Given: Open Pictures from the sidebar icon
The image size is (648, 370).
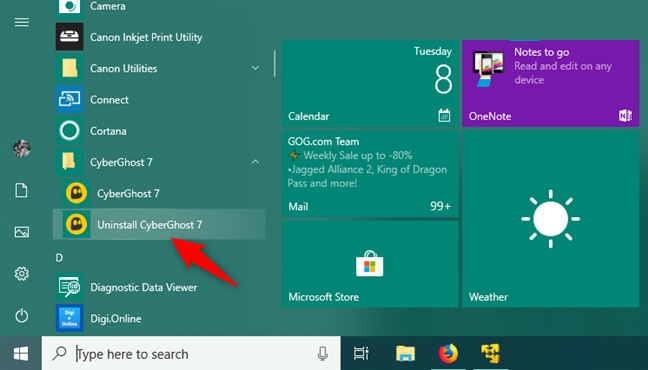Looking at the screenshot, I should point(21,232).
